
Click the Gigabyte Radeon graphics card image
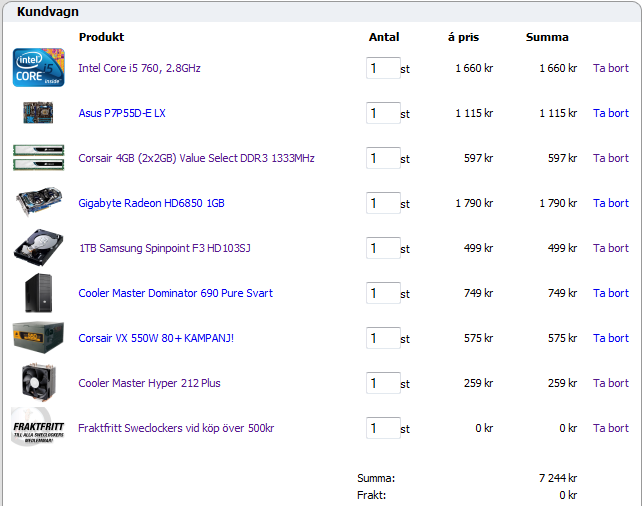pyautogui.click(x=39, y=202)
